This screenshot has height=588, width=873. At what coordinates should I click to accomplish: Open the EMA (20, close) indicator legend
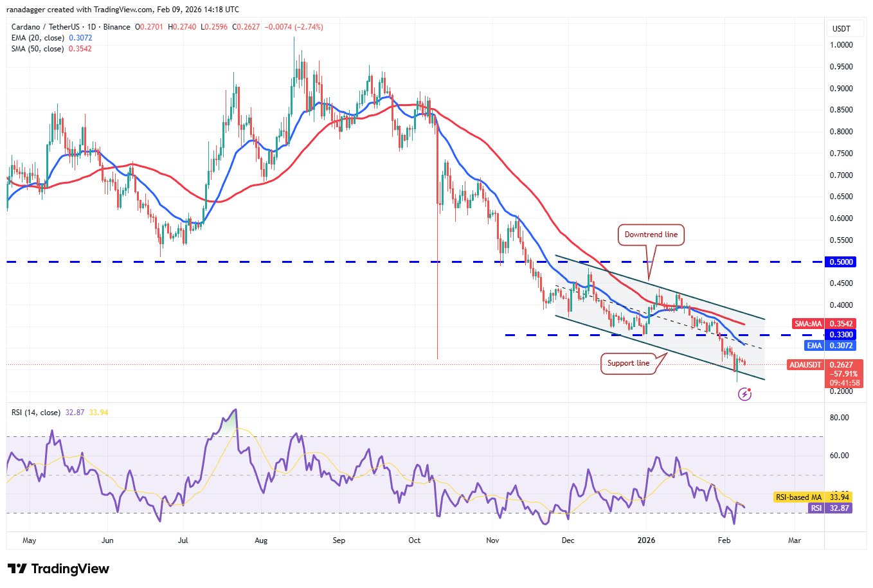click(x=37, y=38)
